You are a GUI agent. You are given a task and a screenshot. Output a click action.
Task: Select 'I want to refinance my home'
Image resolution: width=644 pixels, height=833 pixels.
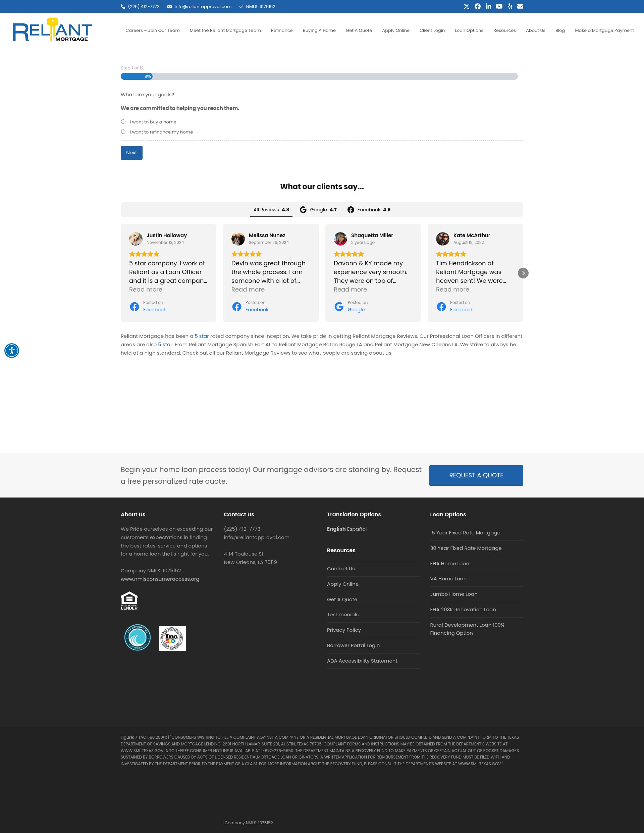point(123,132)
